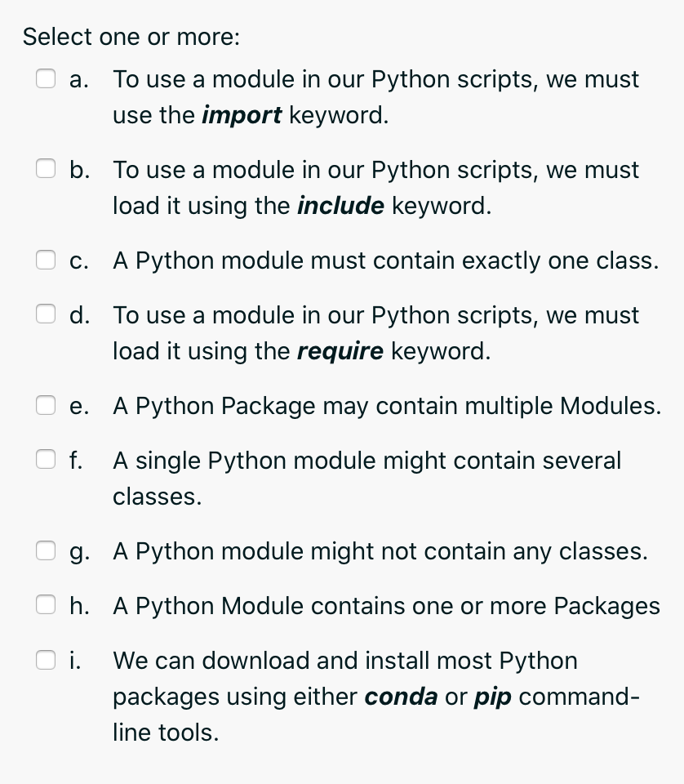Check option b about the include keyword
The height and width of the screenshot is (784, 684).
46,169
